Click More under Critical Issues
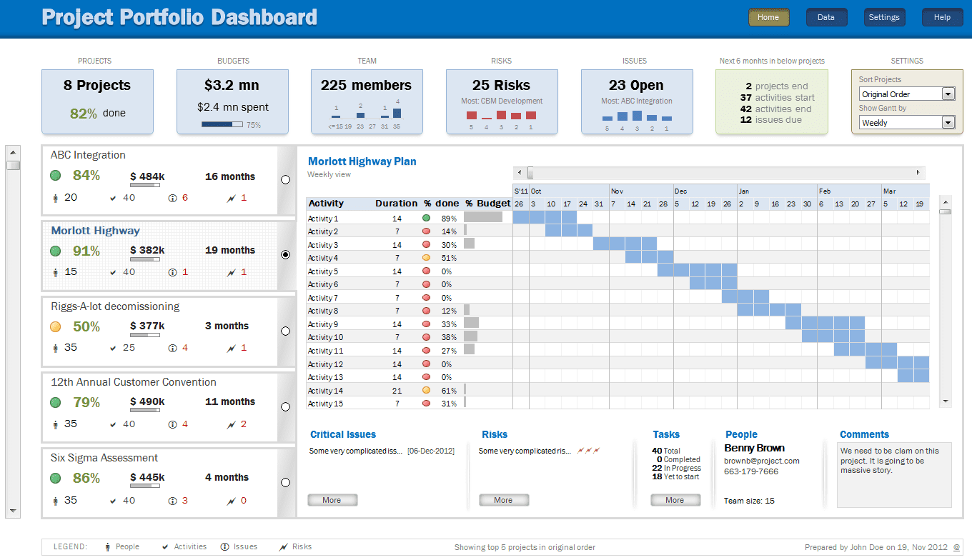 coord(332,499)
